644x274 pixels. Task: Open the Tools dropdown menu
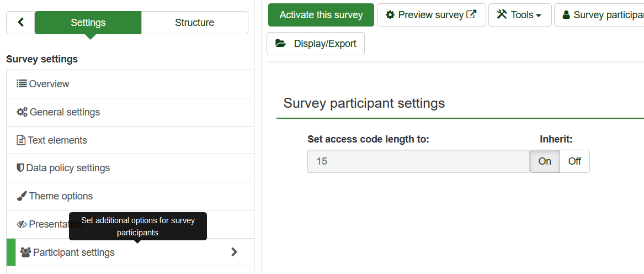click(x=519, y=15)
